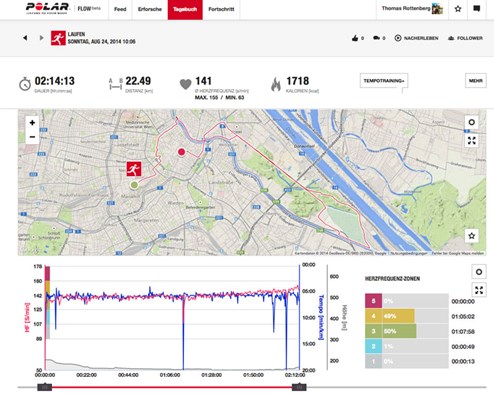Viewport: 494px width, 396px height.
Task: Switch to the Tagebuch tab
Action: [x=185, y=9]
